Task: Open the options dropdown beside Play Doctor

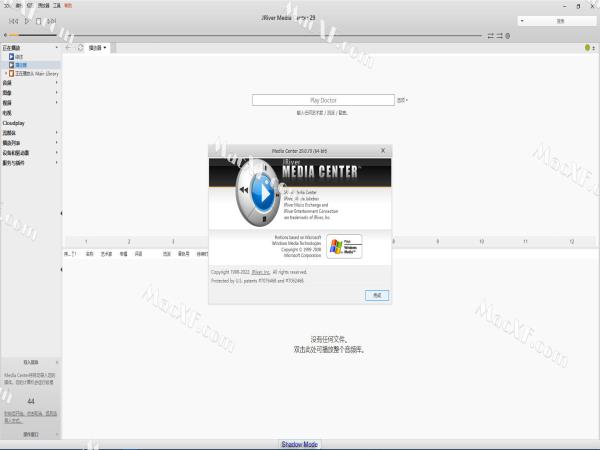Action: (402, 100)
